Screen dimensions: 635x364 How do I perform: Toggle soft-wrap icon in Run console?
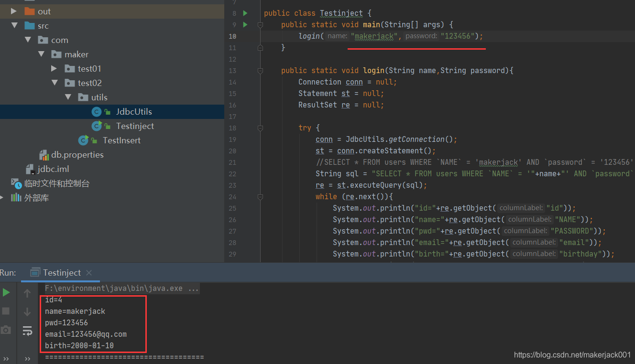(x=27, y=331)
